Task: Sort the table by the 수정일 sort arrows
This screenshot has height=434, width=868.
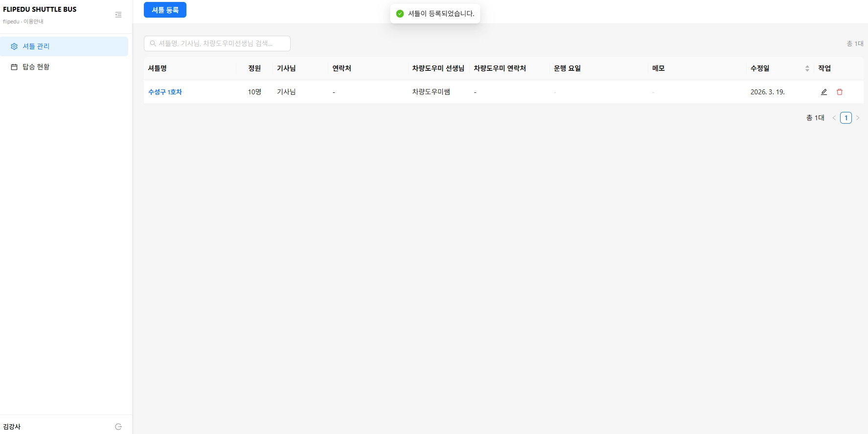Action: point(807,68)
